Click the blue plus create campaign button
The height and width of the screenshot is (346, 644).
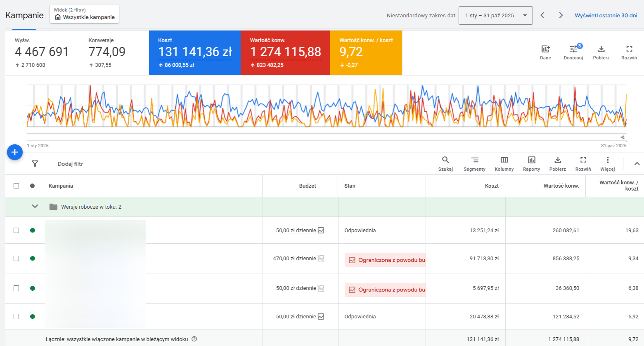[14, 153]
